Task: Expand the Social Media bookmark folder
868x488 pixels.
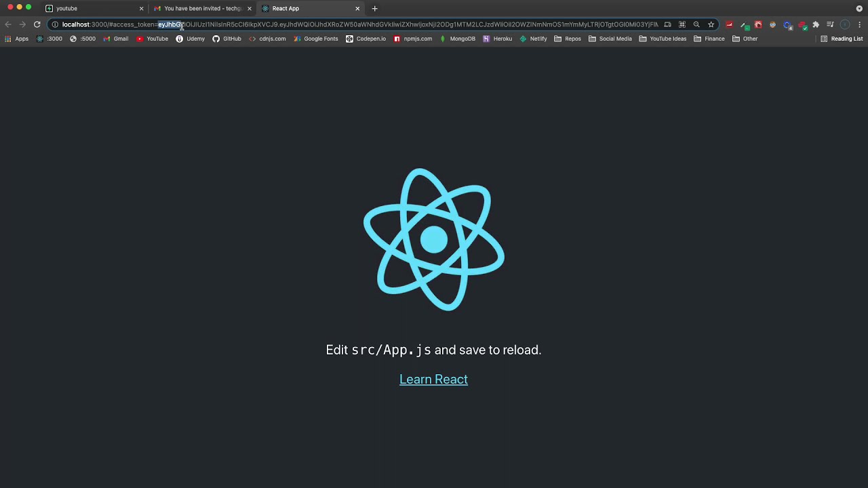Action: pyautogui.click(x=610, y=39)
